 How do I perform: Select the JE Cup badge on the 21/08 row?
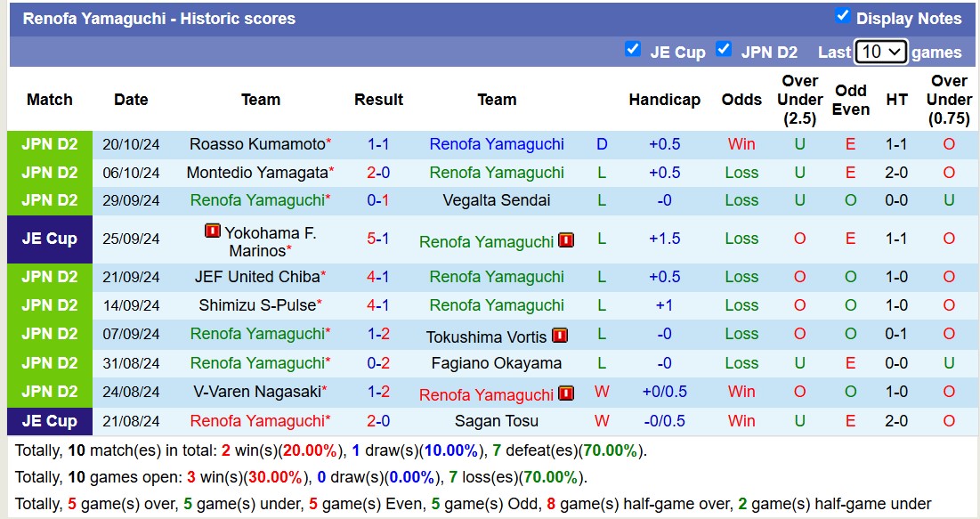pos(49,421)
